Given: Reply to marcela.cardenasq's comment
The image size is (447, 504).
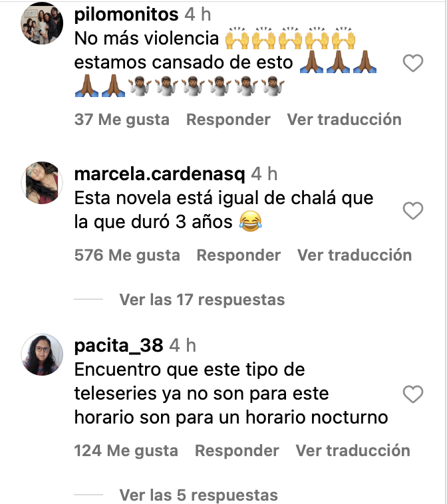Looking at the screenshot, I should (239, 255).
